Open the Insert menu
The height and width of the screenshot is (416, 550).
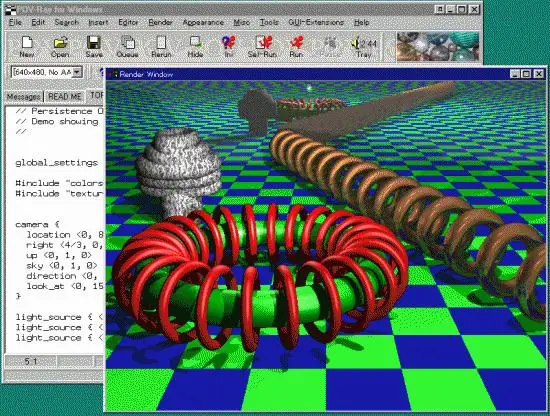pos(98,22)
